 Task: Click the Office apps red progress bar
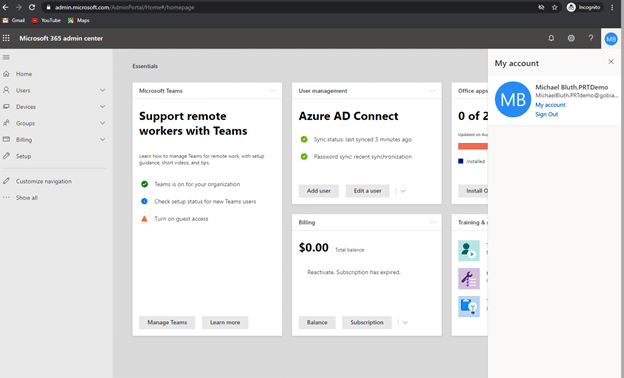point(473,146)
